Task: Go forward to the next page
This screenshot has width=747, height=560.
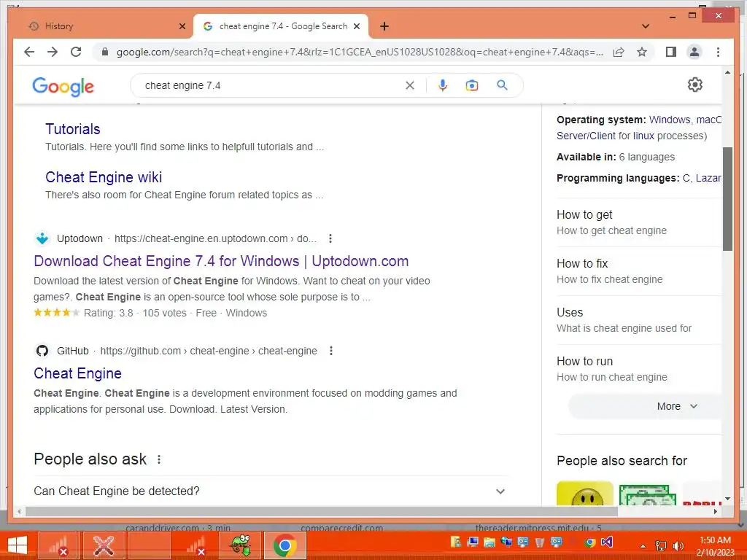Action: point(53,52)
